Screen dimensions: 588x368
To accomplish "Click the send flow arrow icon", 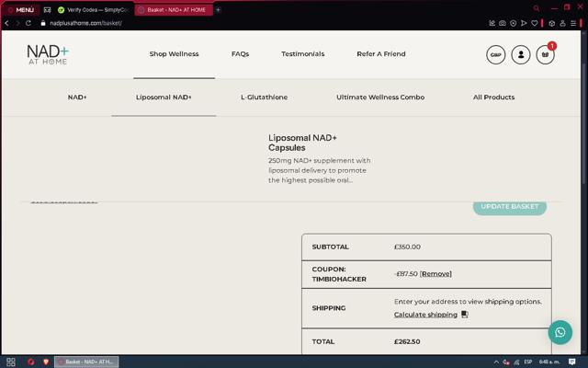I will [x=524, y=23].
